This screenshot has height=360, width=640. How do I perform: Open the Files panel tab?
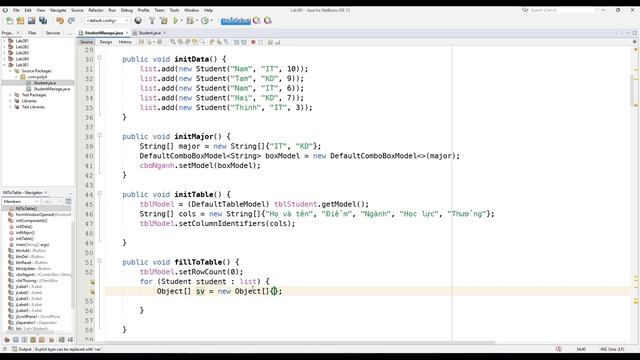(32, 33)
